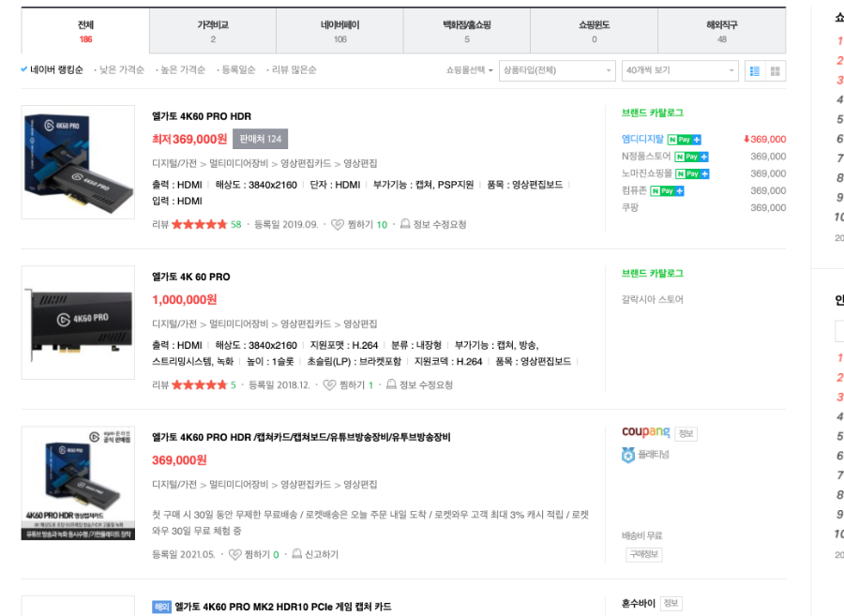Open 40개씩 보기 dropdown
The image size is (844, 616).
(x=680, y=70)
